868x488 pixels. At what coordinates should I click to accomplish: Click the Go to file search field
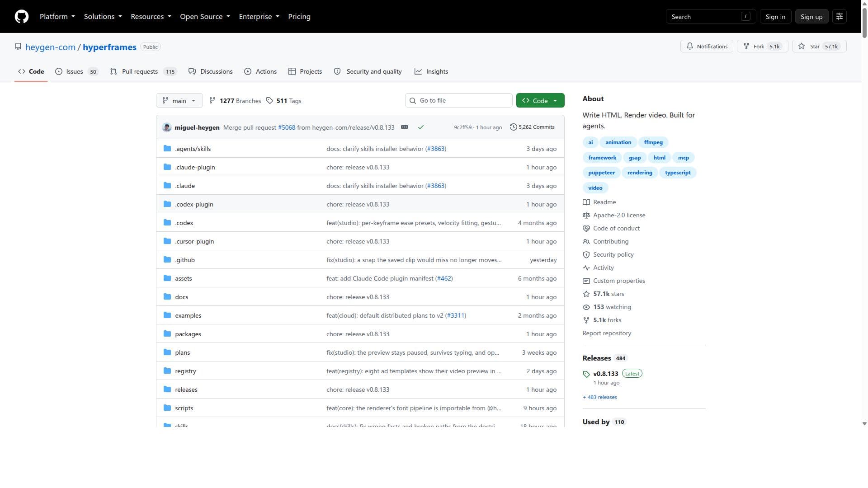click(x=459, y=101)
